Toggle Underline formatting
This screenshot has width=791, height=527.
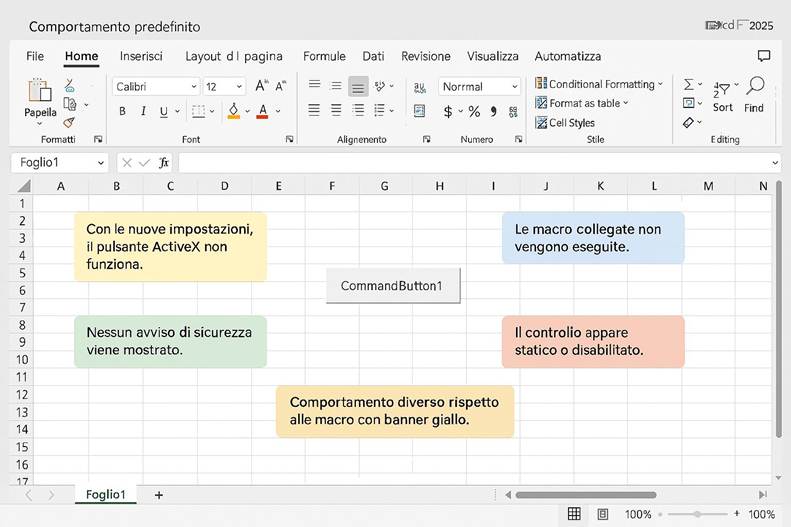163,111
